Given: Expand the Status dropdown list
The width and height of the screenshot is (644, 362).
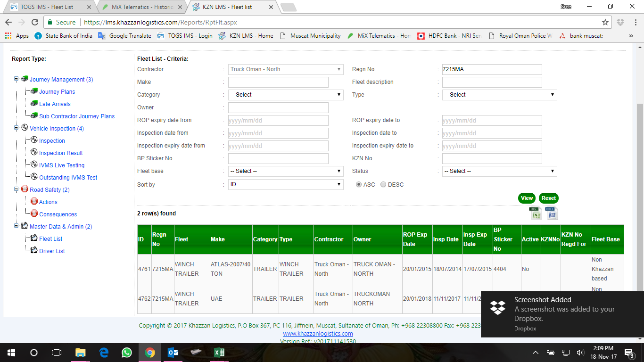Looking at the screenshot, I should click(x=499, y=171).
